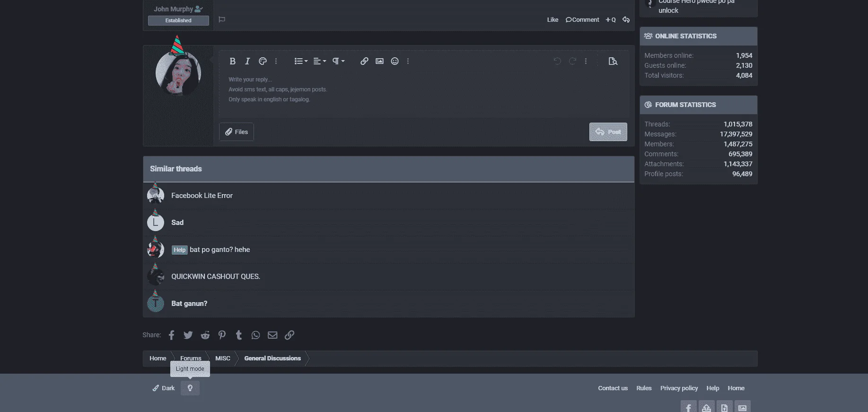Share thread by email

pyautogui.click(x=272, y=335)
